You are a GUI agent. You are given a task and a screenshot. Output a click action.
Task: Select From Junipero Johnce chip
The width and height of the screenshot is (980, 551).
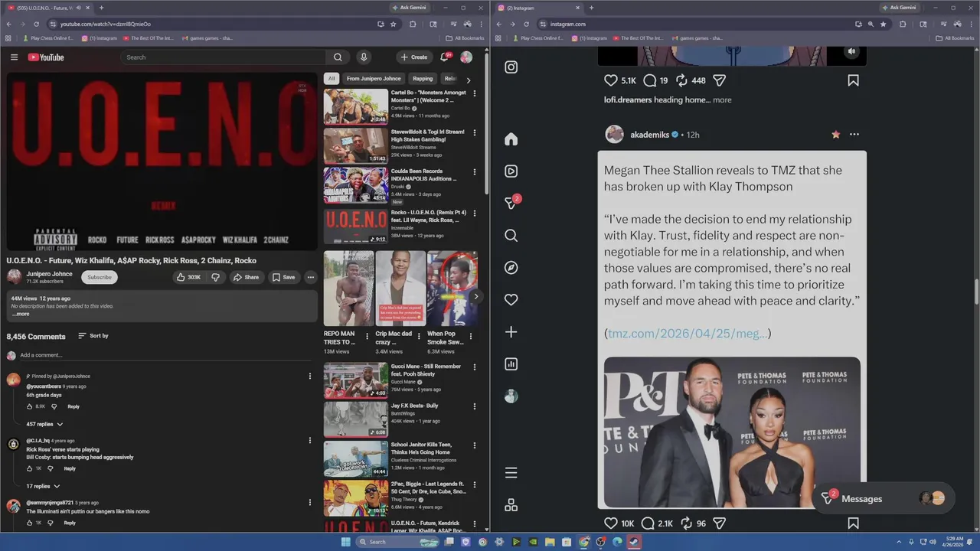coord(374,79)
